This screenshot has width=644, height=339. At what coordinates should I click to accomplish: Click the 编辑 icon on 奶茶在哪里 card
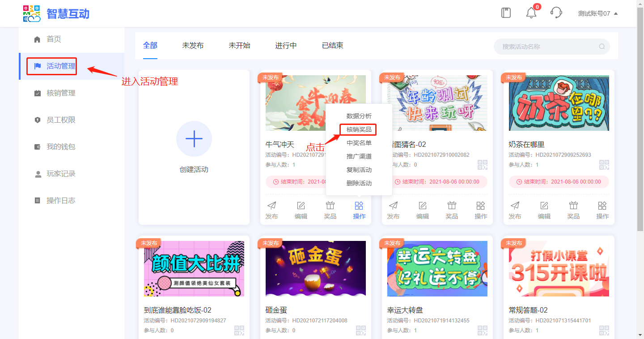544,206
